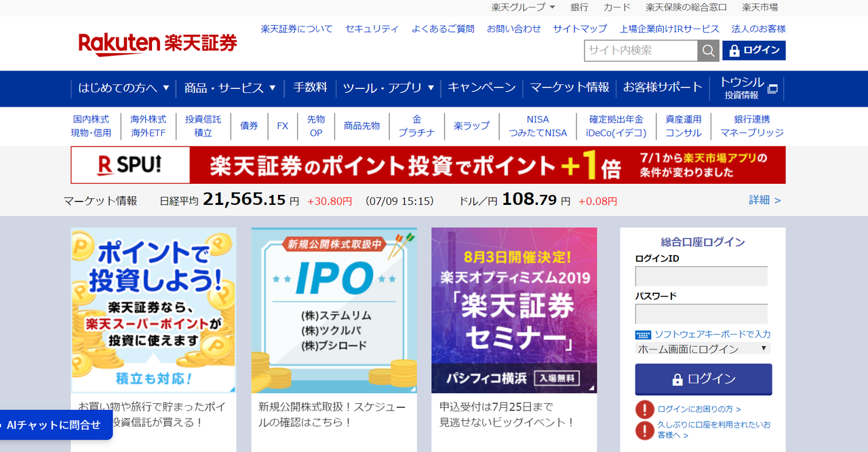Go to 商品先物 section
This screenshot has width=868, height=452.
[362, 126]
